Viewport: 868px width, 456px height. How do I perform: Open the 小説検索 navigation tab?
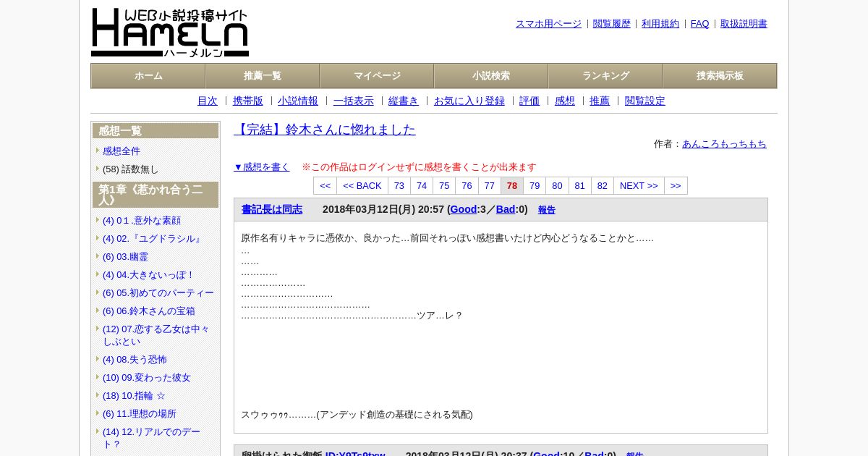(x=491, y=76)
